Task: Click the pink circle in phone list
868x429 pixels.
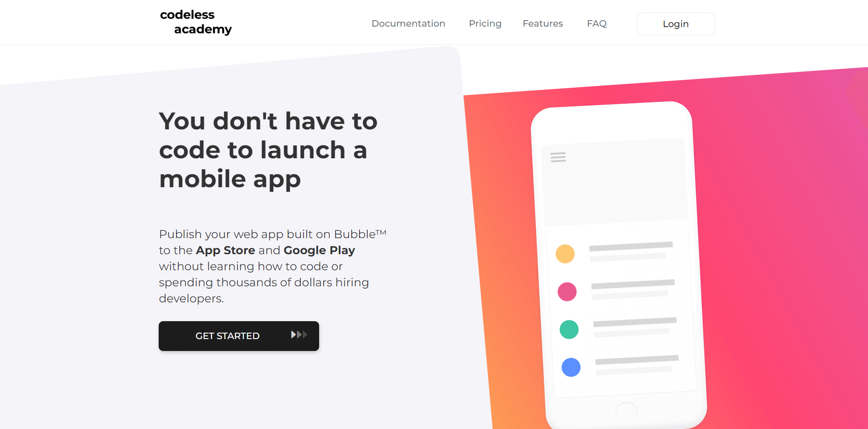Action: click(567, 292)
